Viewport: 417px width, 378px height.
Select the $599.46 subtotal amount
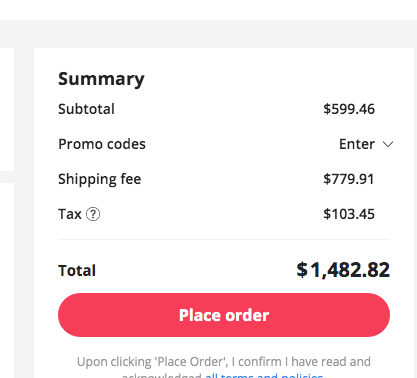pyautogui.click(x=349, y=109)
